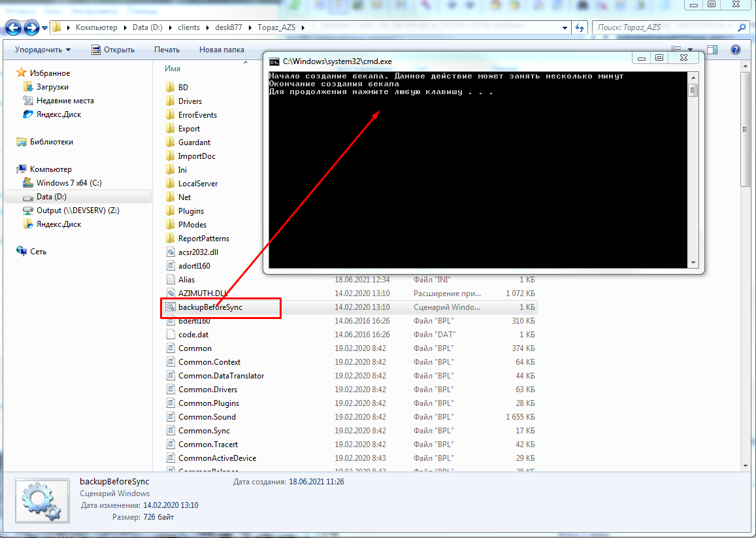Select Избранное in navigation pane
Screen dimensions: 756x538
pos(50,73)
